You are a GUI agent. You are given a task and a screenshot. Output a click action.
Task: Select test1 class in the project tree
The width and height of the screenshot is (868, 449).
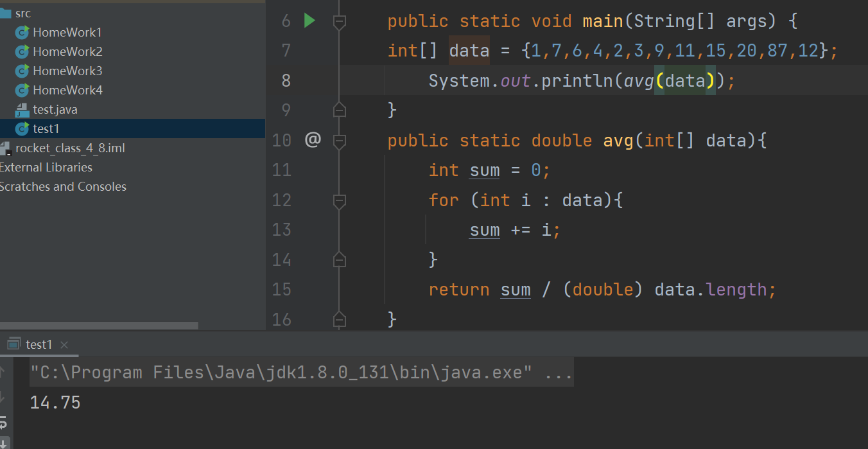point(46,128)
